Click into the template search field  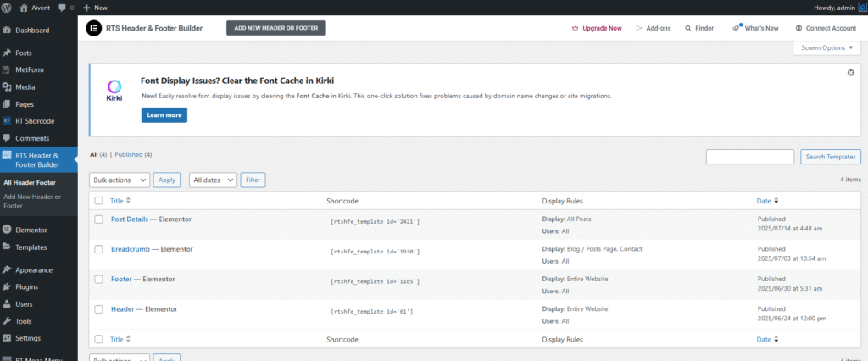pos(749,157)
